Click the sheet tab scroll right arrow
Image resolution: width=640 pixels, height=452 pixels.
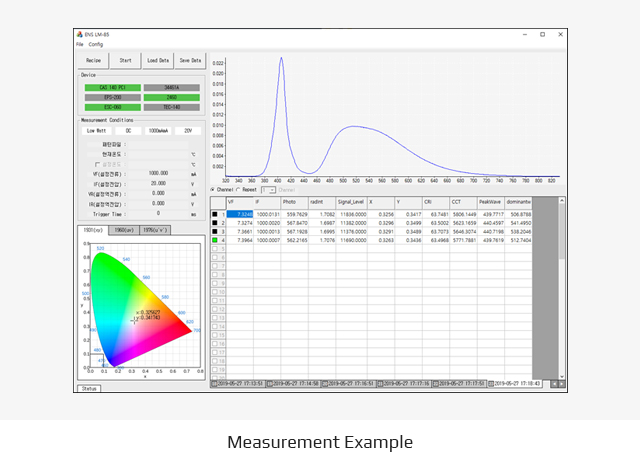click(562, 384)
